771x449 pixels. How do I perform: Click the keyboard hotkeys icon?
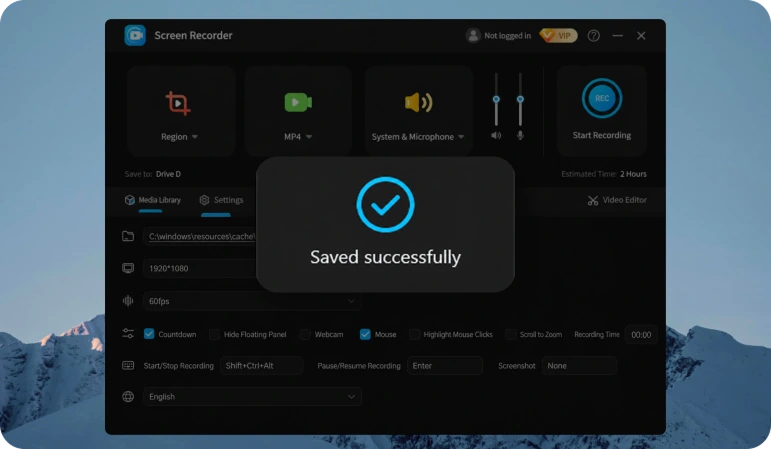(128, 365)
